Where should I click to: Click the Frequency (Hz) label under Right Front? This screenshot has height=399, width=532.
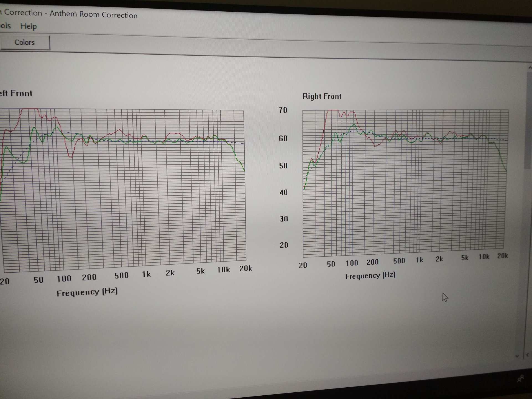click(x=370, y=276)
